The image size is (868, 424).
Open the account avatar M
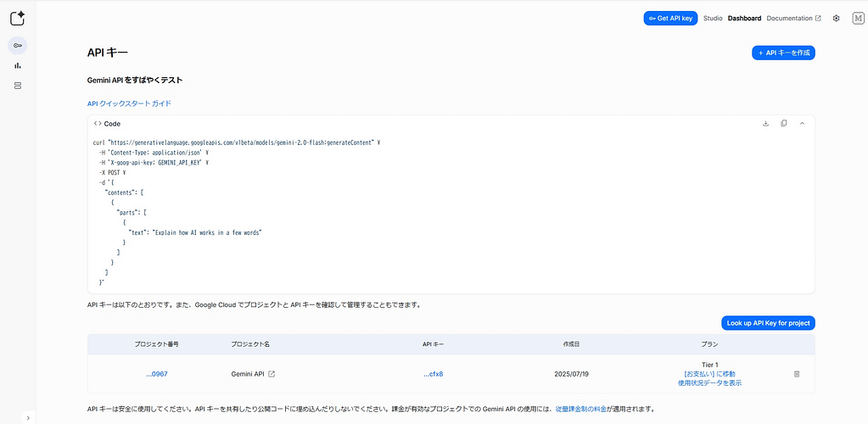tap(858, 19)
